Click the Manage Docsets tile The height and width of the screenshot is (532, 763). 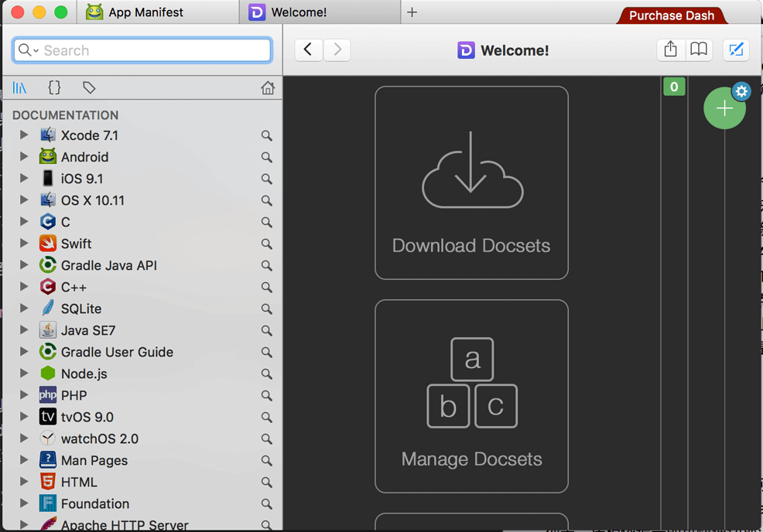[x=471, y=396]
